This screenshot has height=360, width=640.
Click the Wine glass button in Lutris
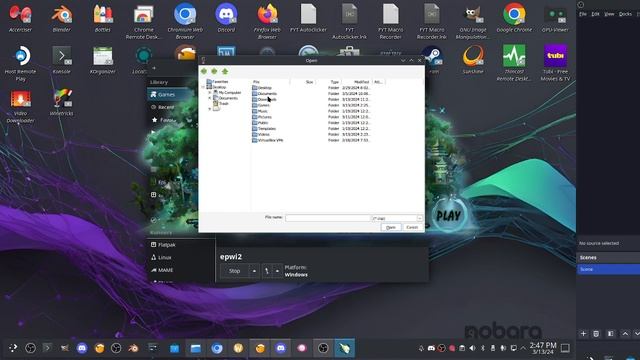(267, 271)
